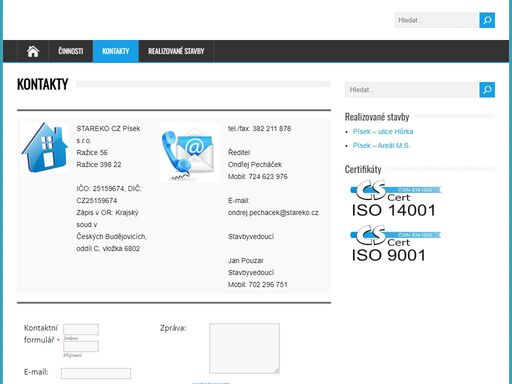Focus the header Hledat search field
Viewport: 512px width, 384px height.
pos(437,20)
